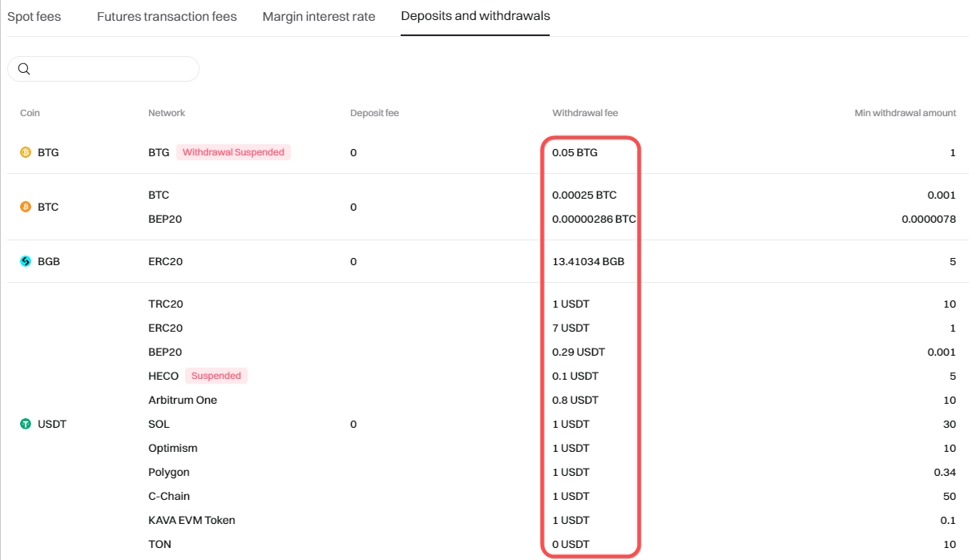Select the 0.29 USDT withdrawal fee

(x=579, y=352)
